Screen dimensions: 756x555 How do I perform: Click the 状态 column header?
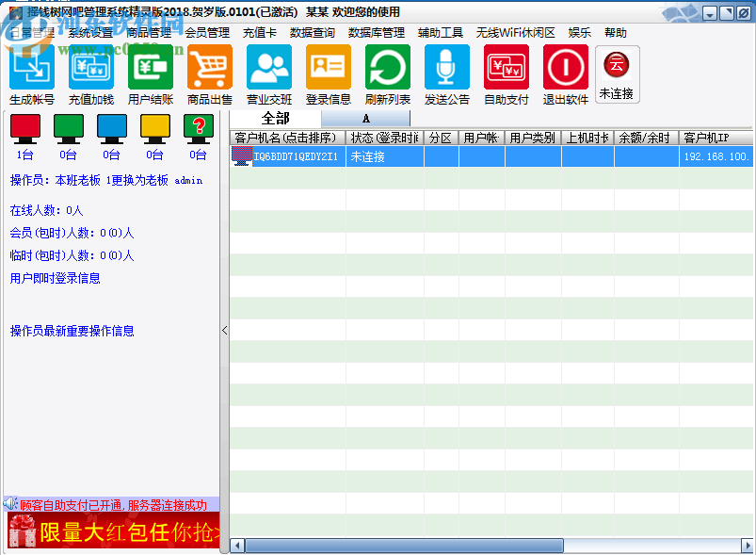[385, 138]
